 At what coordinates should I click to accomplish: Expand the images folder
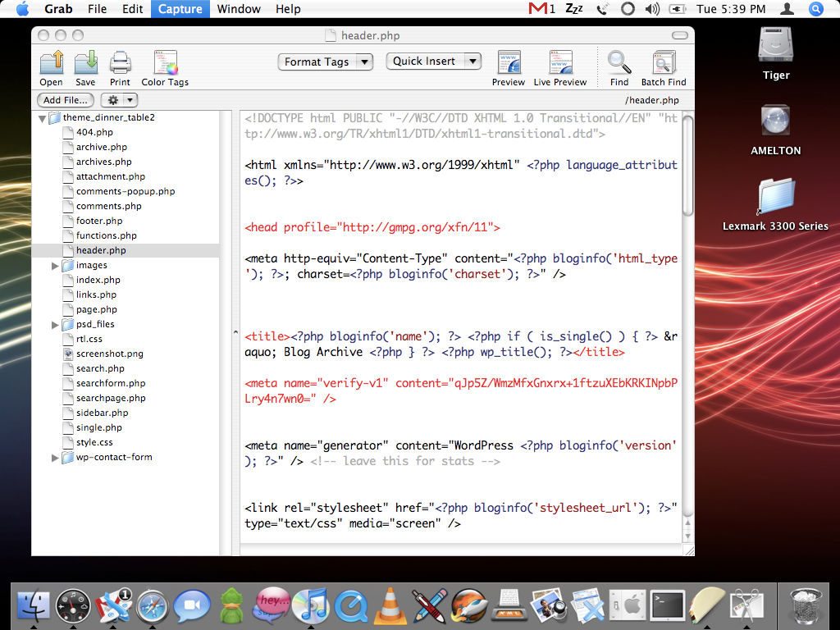point(55,266)
